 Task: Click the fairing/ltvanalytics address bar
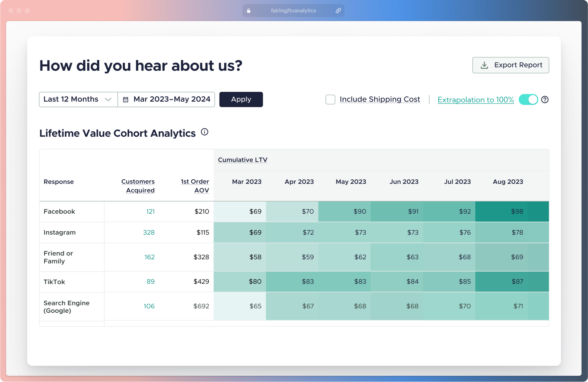pyautogui.click(x=293, y=11)
